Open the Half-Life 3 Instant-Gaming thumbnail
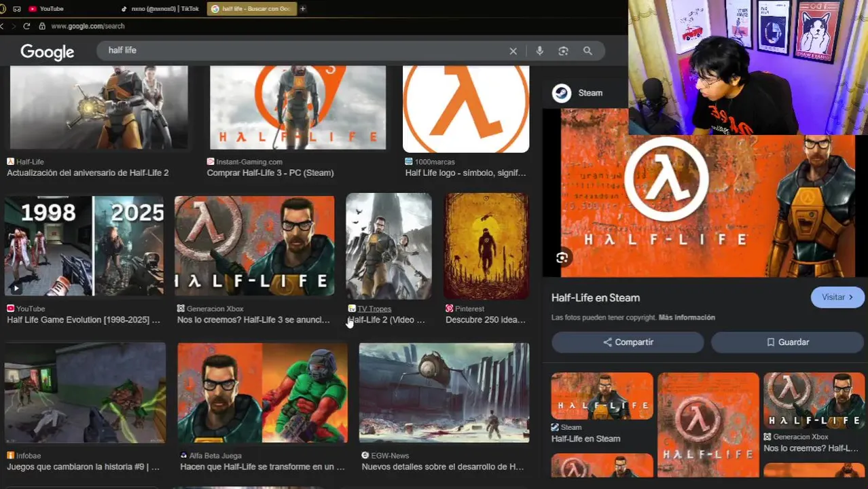The height and width of the screenshot is (489, 868). [x=297, y=107]
